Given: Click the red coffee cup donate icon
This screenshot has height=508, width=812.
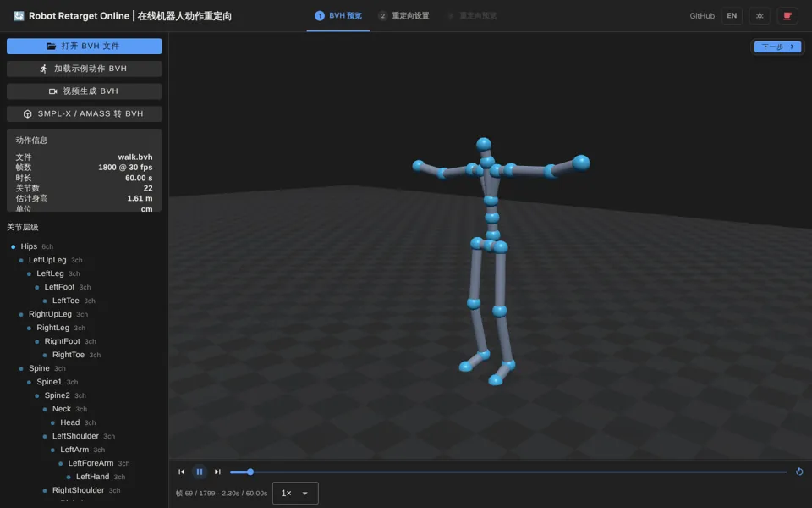Looking at the screenshot, I should pos(787,16).
